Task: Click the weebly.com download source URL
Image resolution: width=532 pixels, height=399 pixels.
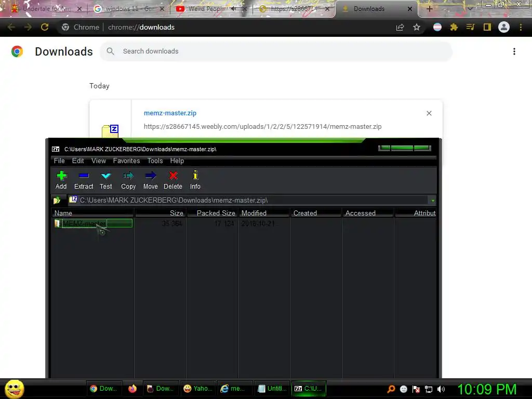Action: click(262, 127)
